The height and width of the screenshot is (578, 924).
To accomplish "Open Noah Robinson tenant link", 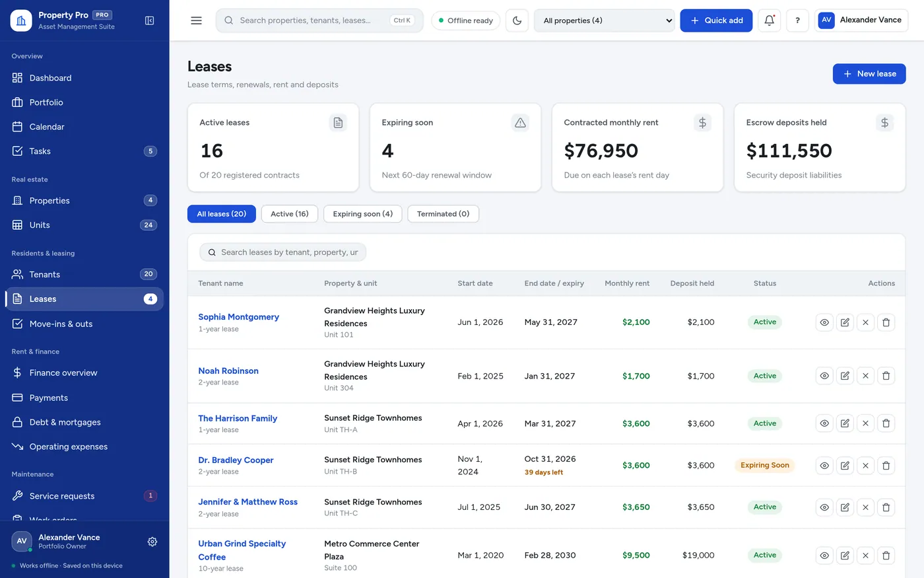I will point(228,371).
